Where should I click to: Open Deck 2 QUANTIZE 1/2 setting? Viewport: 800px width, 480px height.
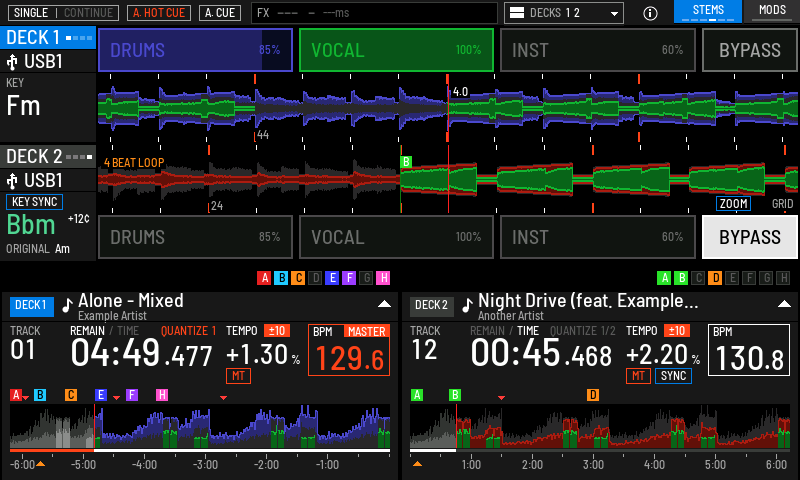(x=583, y=331)
